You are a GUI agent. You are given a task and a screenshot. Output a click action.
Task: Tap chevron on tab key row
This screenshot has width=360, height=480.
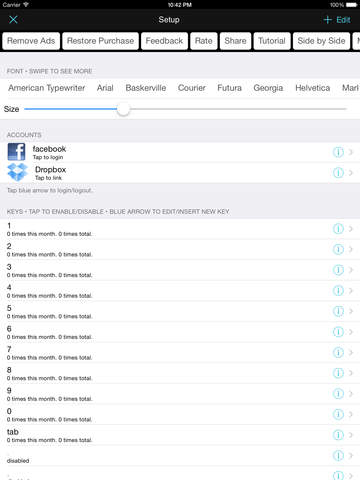coord(351,435)
